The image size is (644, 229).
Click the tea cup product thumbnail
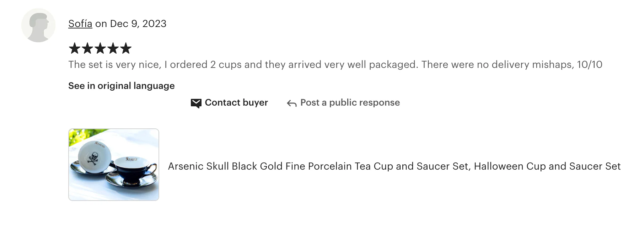114,165
